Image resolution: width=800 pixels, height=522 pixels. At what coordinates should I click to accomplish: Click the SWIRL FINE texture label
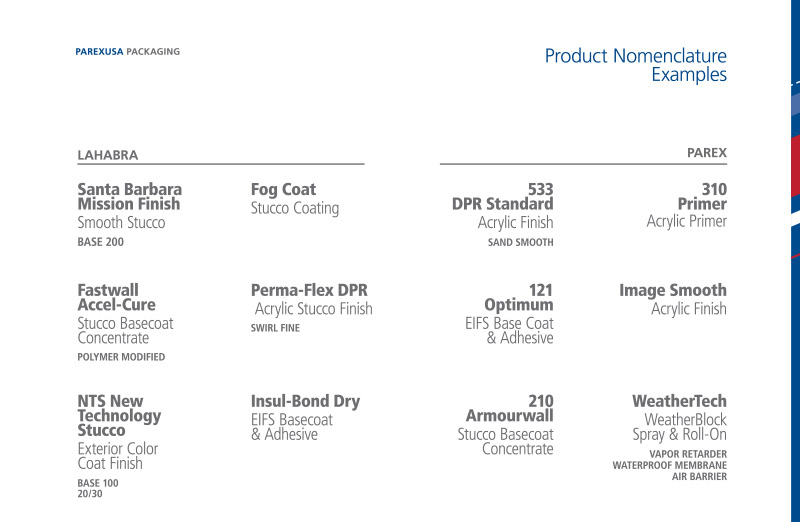tap(275, 328)
